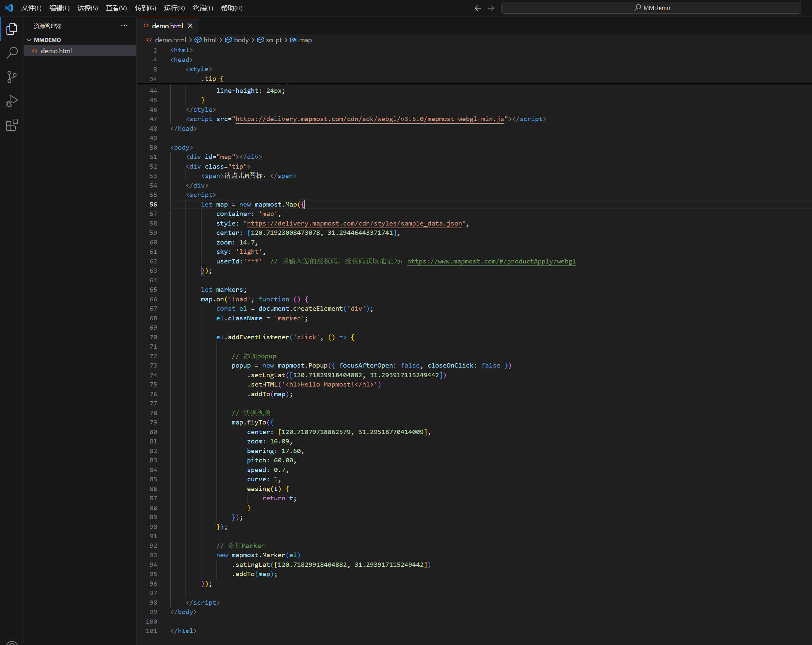This screenshot has height=645, width=812.
Task: Click '// 添加Marker' comment line
Action: pos(240,546)
